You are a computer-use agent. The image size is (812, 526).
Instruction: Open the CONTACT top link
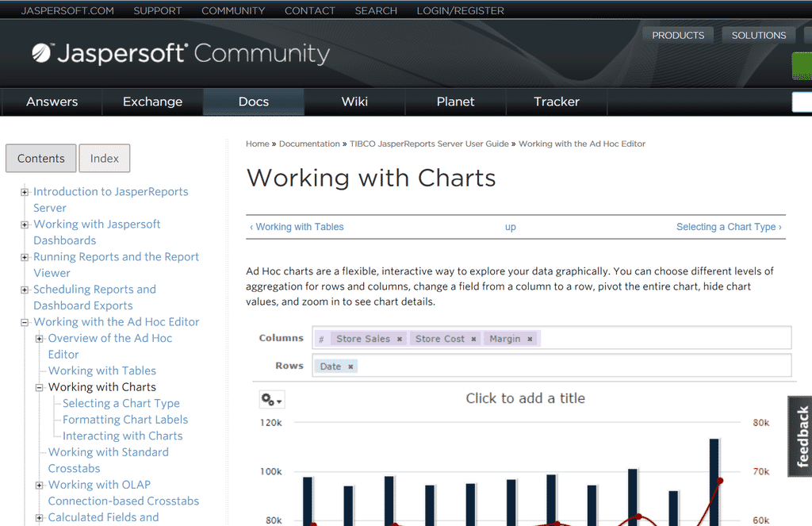pyautogui.click(x=310, y=11)
